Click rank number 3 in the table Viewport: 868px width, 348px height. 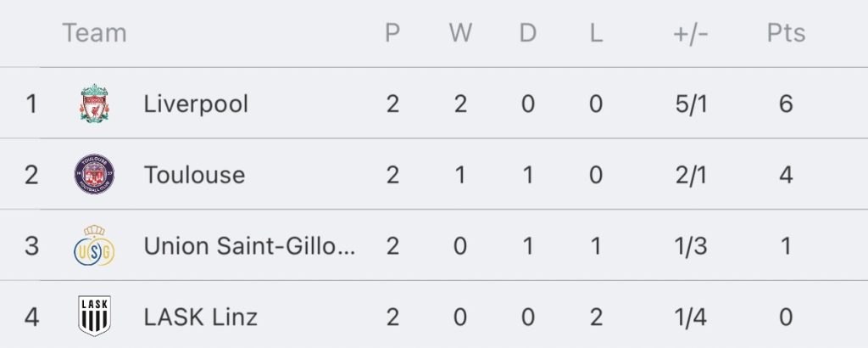click(31, 246)
